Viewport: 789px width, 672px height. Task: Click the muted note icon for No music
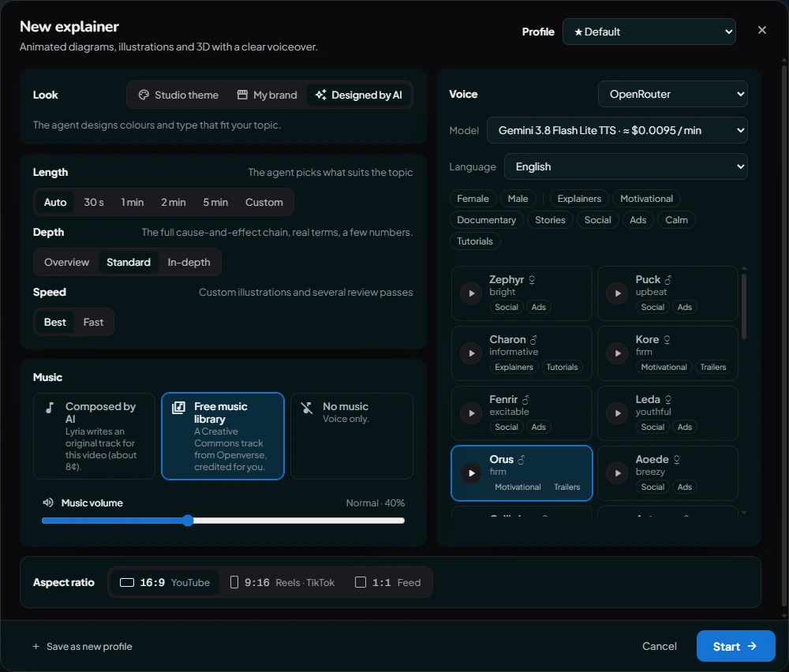click(x=307, y=408)
